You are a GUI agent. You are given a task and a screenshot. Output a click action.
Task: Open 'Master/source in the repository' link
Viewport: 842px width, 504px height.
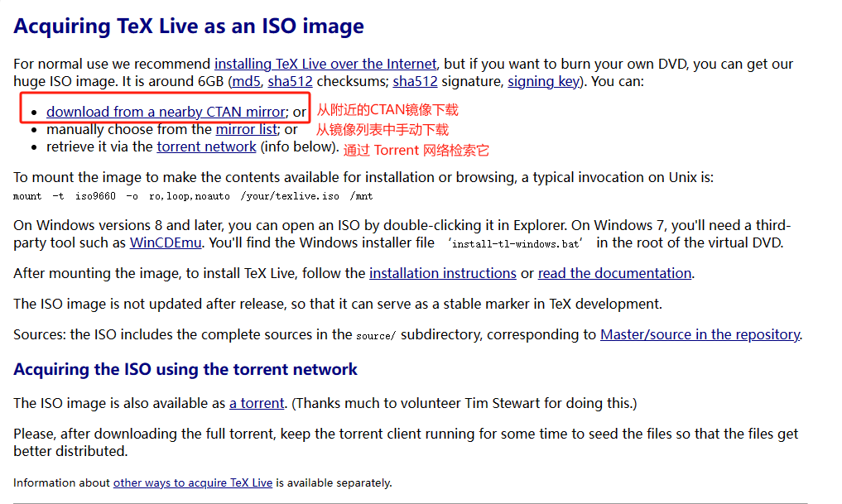click(x=700, y=334)
